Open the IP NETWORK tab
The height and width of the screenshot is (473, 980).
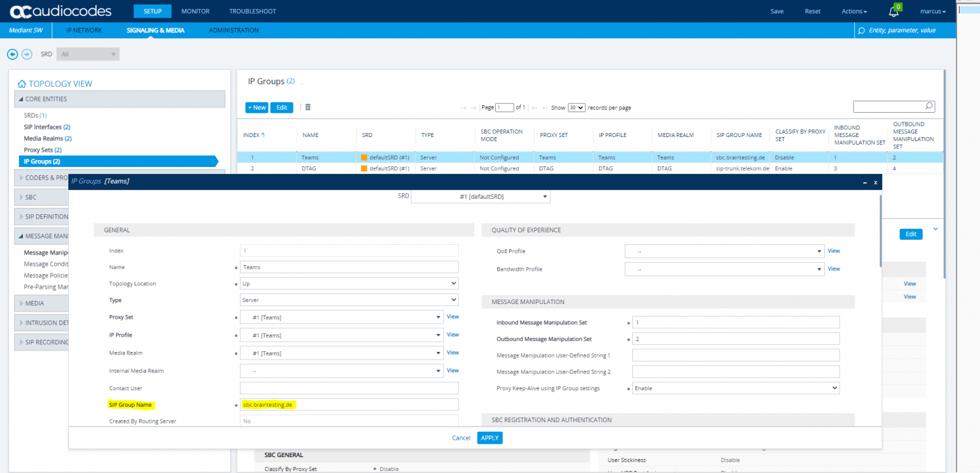(x=84, y=29)
